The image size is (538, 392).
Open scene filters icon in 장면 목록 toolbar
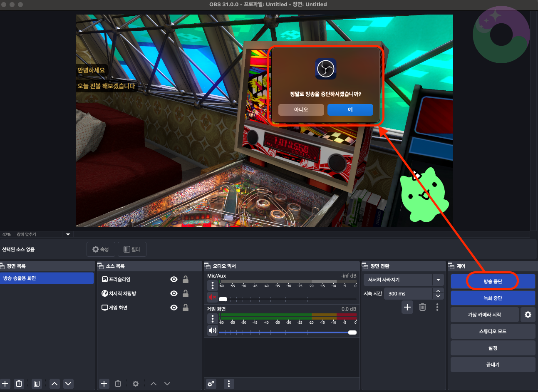pos(37,384)
